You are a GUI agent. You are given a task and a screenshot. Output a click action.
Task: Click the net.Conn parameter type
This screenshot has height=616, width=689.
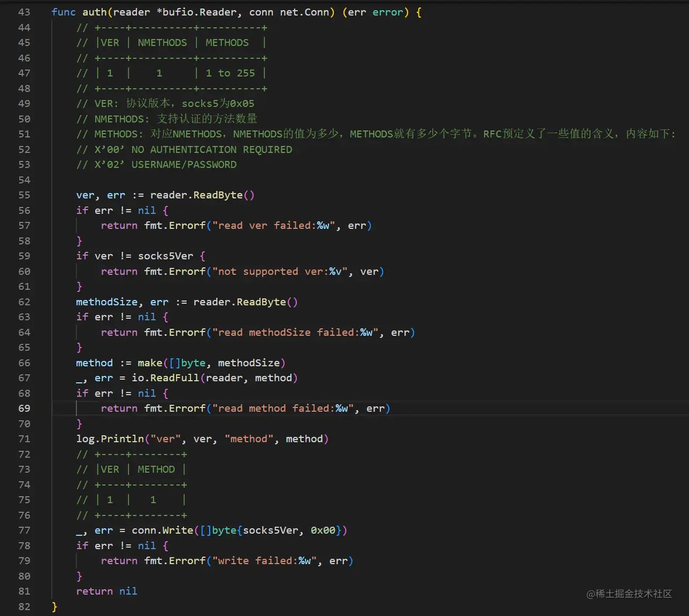pos(304,12)
